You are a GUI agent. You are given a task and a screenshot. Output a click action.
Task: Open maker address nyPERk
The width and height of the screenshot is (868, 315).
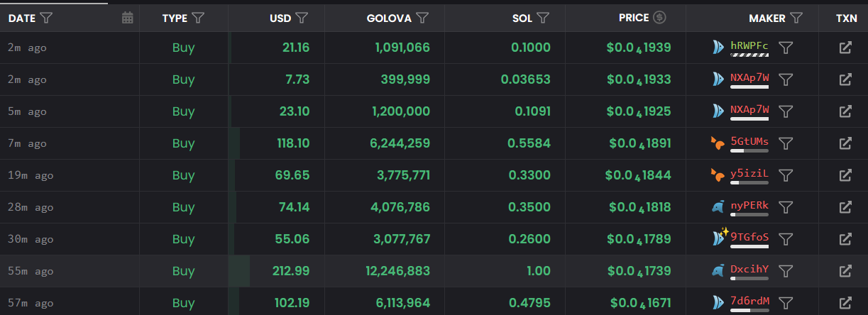(749, 205)
